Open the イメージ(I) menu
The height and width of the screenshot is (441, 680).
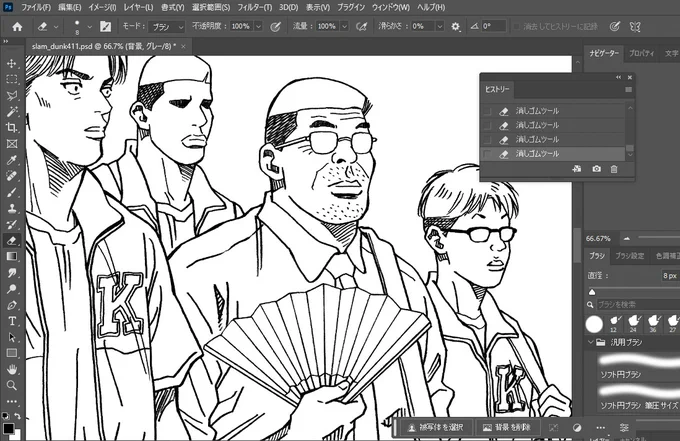[102, 7]
